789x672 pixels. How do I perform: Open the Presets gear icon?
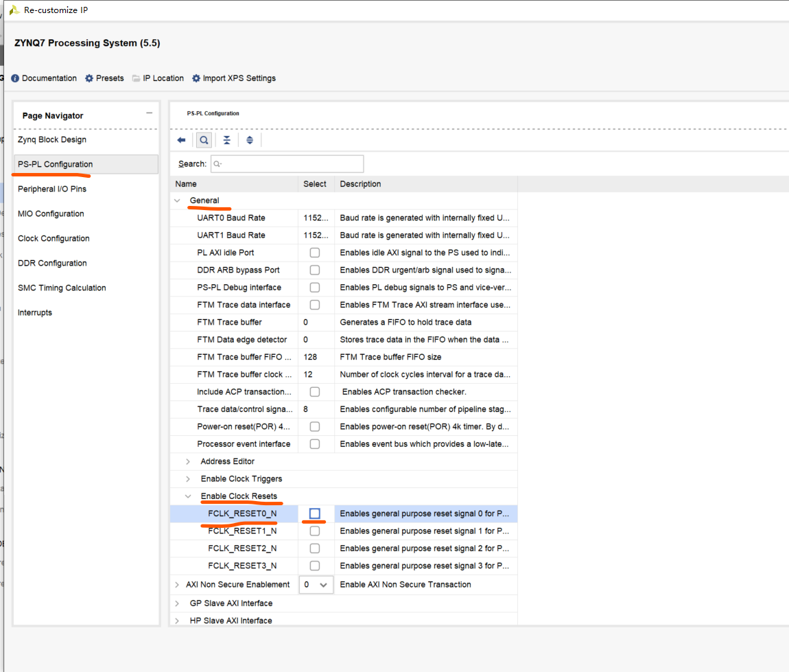[x=89, y=78]
